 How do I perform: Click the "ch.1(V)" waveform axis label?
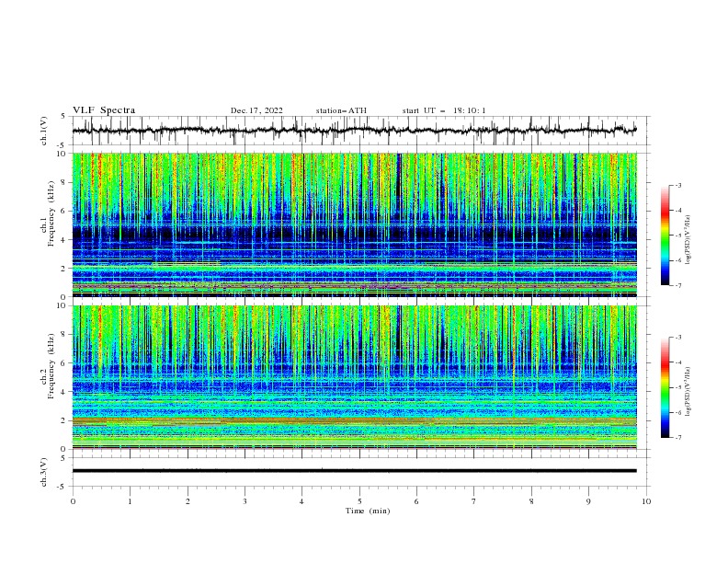coord(44,131)
